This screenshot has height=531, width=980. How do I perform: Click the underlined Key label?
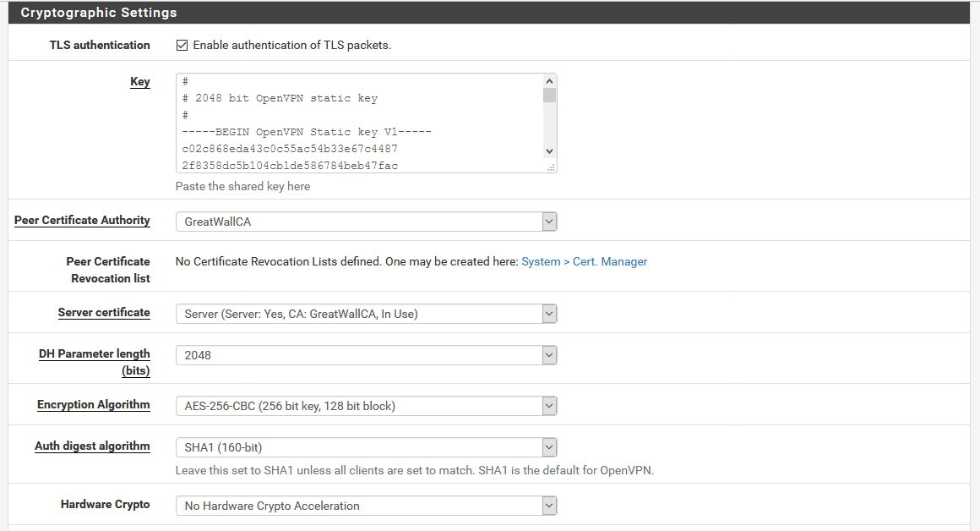[140, 81]
